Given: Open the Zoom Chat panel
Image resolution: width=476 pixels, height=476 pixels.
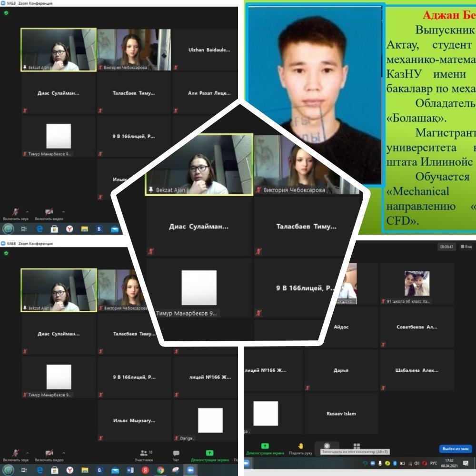Looking at the screenshot, I should (x=176, y=455).
